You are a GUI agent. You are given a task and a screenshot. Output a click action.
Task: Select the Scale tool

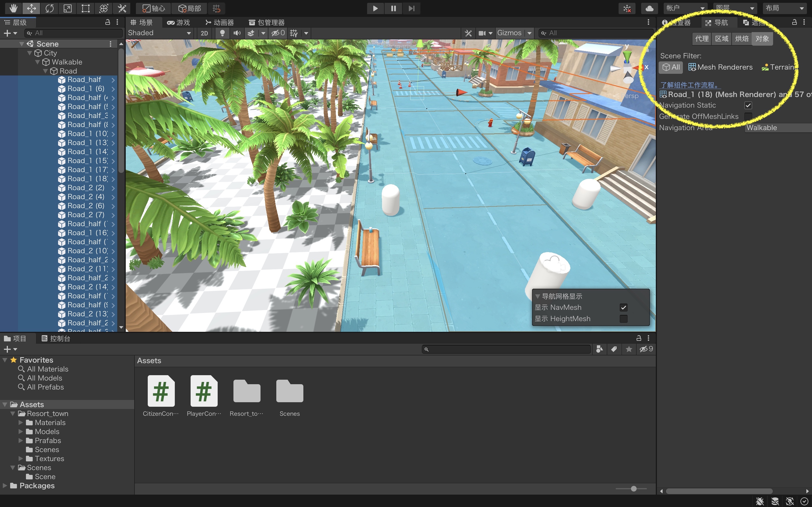67,8
